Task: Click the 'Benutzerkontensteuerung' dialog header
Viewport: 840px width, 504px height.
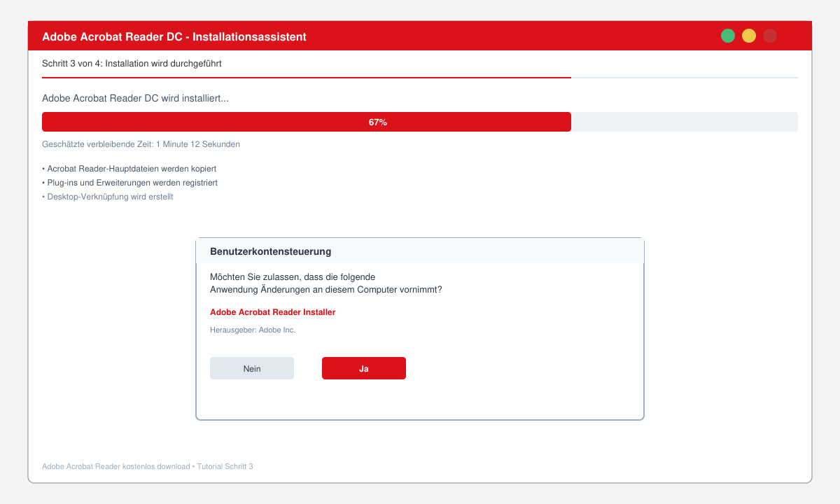Action: [x=420, y=251]
